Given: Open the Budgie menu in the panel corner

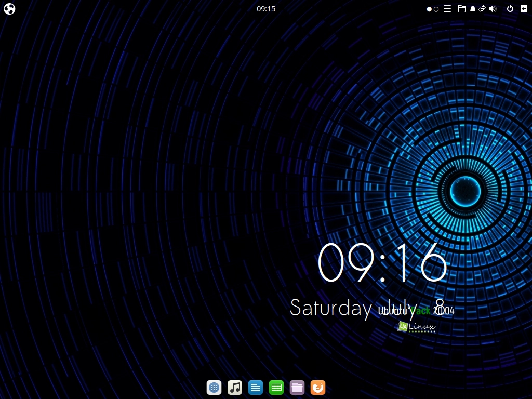Looking at the screenshot, I should tap(9, 9).
